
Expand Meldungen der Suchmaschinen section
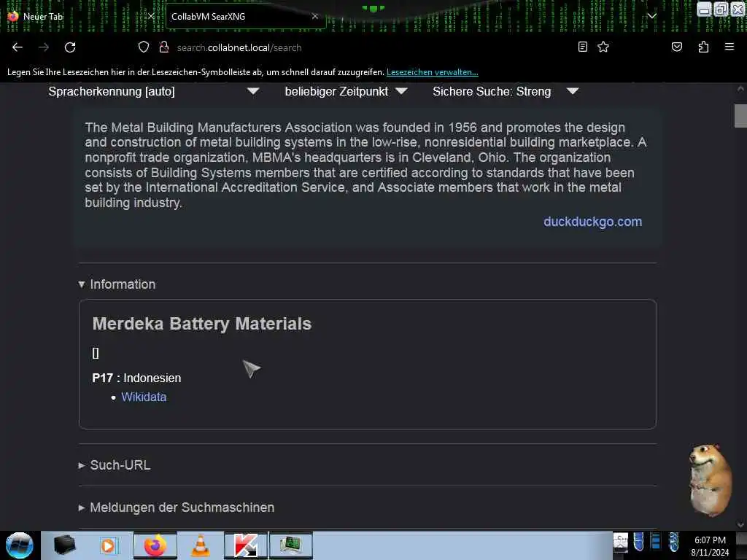pos(177,507)
